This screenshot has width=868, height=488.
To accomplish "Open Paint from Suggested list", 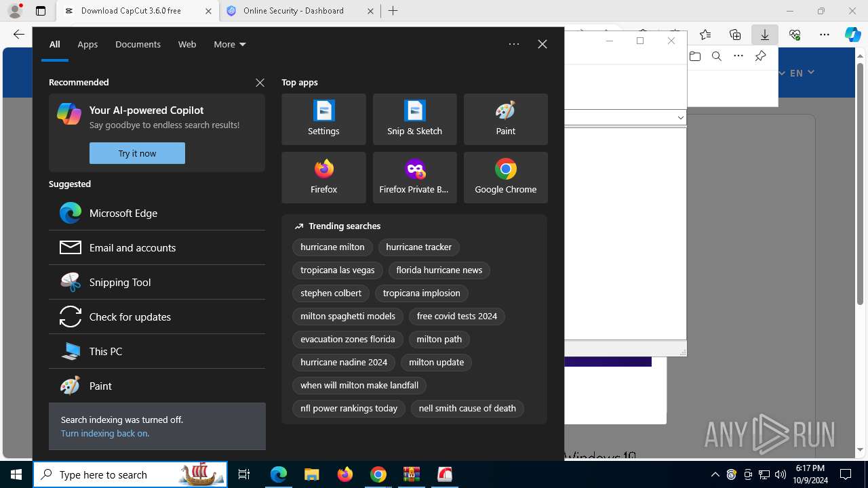I will [157, 386].
